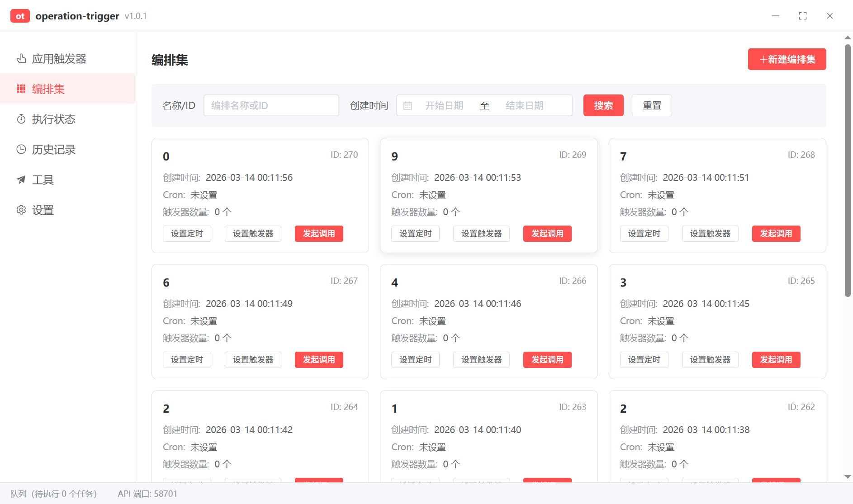Click the grid icon beside 编排集

(21, 89)
